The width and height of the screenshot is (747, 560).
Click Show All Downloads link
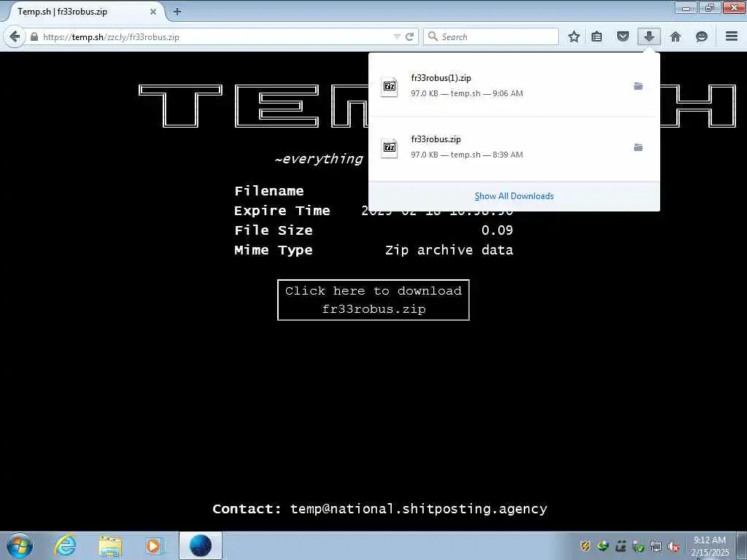(x=514, y=196)
